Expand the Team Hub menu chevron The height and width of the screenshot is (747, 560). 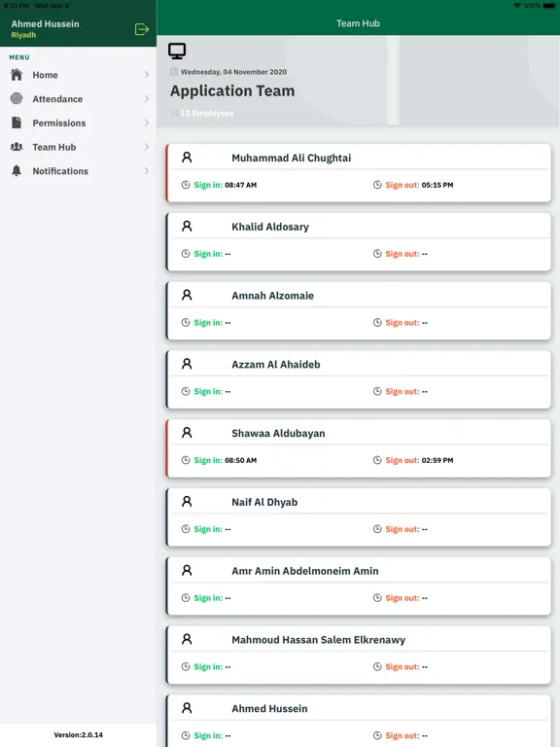[x=147, y=147]
